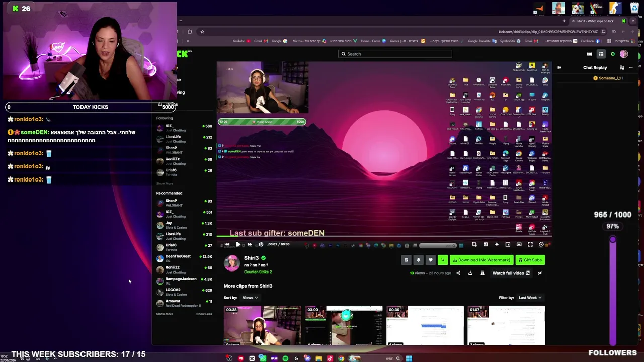Open DeenTheGreat channel in Recommended

pos(184,258)
